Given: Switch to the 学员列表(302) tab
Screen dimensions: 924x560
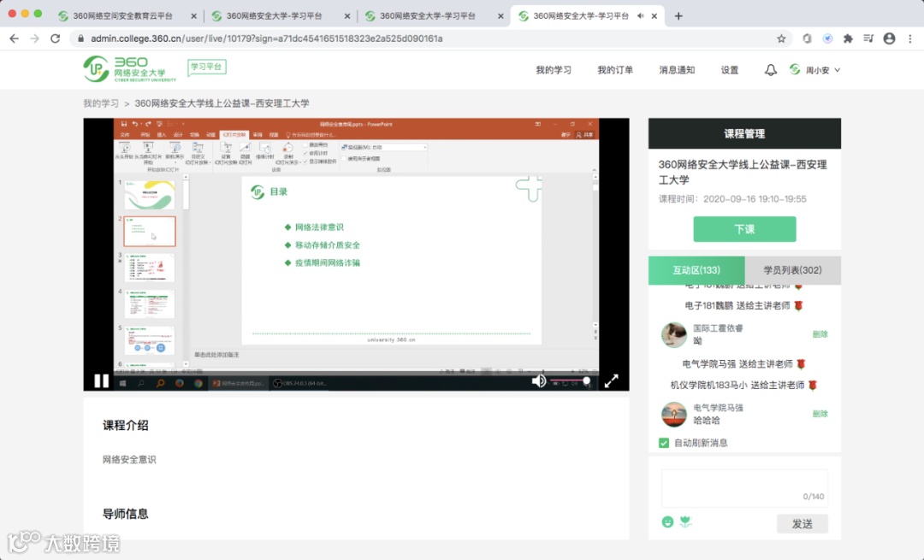Looking at the screenshot, I should point(792,270).
